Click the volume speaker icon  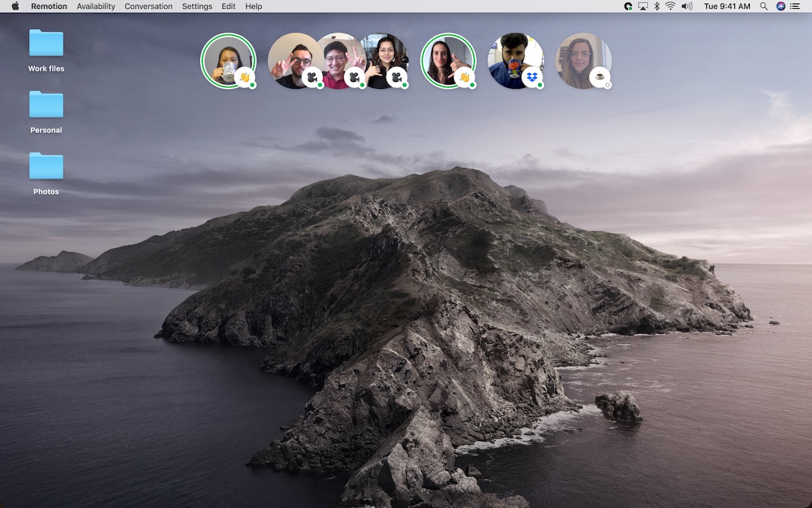click(x=687, y=6)
